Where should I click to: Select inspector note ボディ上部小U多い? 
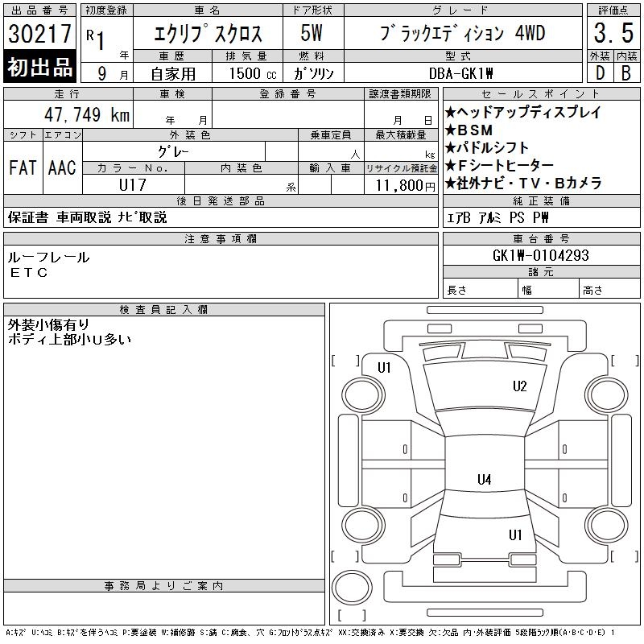pos(69,340)
